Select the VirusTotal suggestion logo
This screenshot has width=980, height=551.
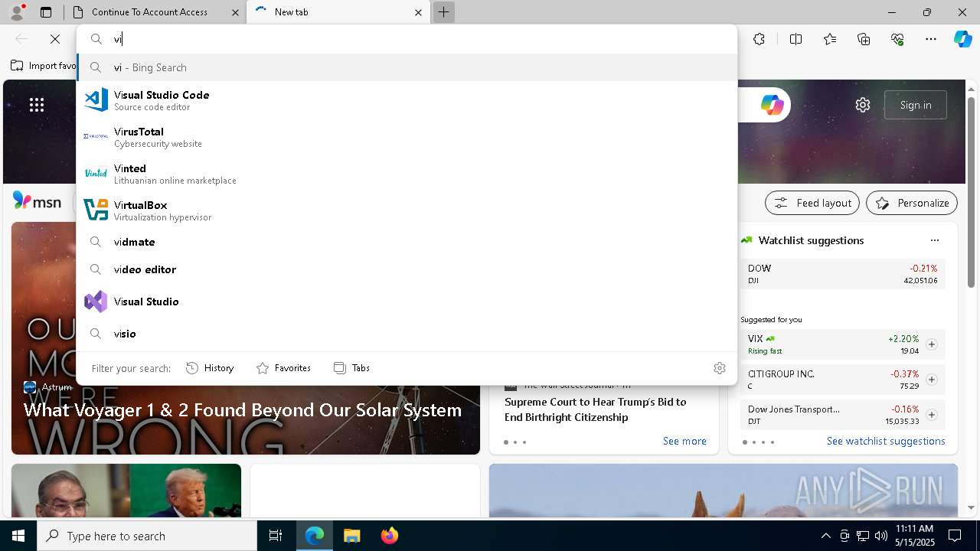click(x=96, y=136)
